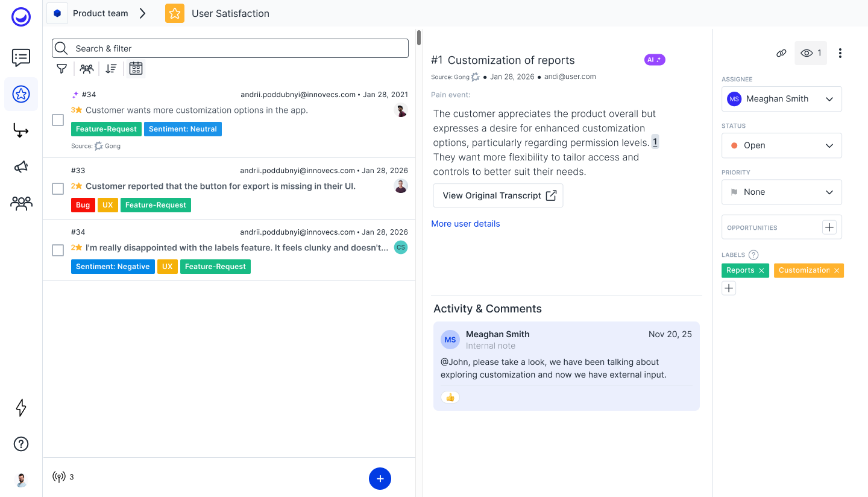868x497 pixels.
Task: Tick the labels feature feedback checkbox
Action: coord(58,250)
